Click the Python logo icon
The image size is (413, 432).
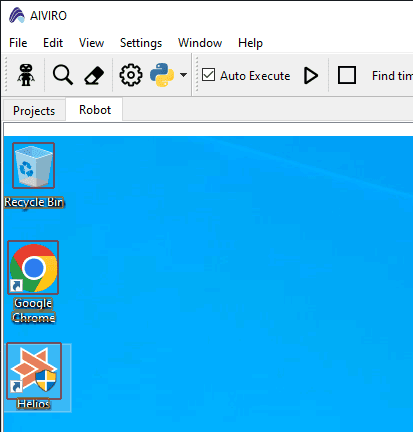tap(162, 75)
